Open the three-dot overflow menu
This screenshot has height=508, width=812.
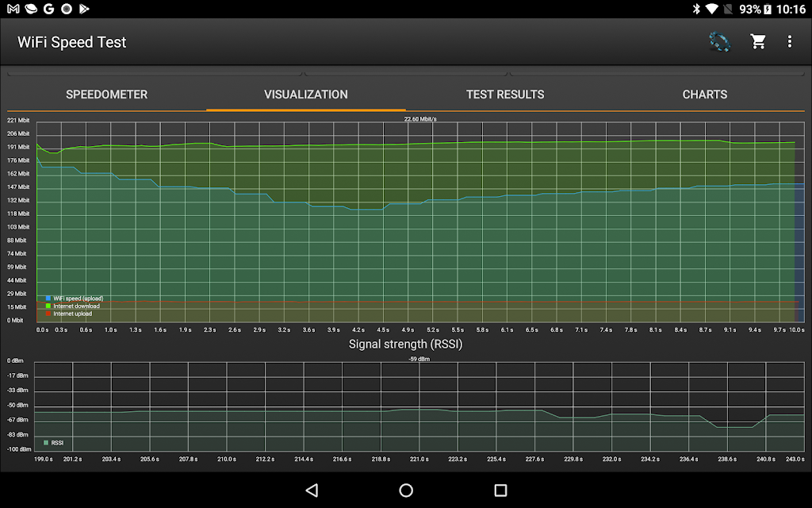click(789, 42)
